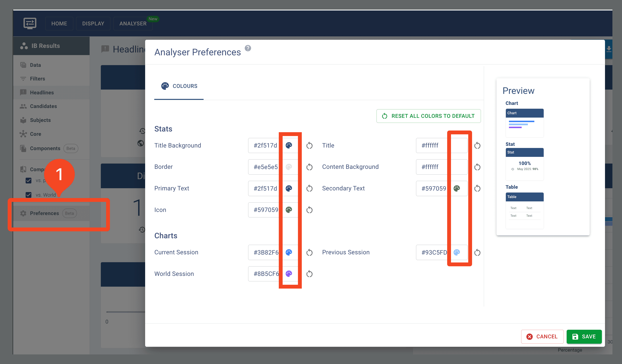Edit the Border hex value #e5e5e5

click(x=266, y=167)
